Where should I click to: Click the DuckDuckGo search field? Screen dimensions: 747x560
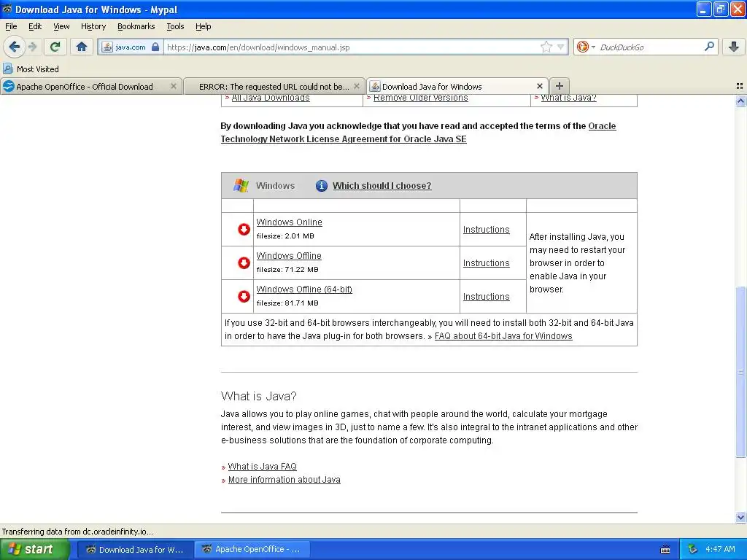650,47
